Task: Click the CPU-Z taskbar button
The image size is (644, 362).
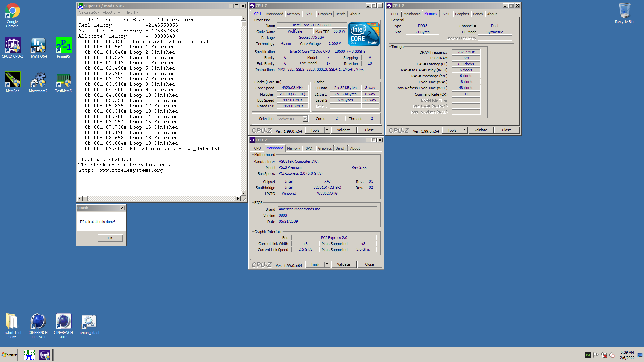Action: click(45, 355)
